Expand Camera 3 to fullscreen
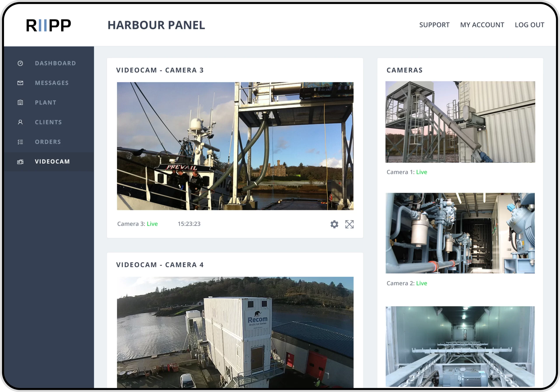Viewport: 560px width, 392px height. coord(349,224)
